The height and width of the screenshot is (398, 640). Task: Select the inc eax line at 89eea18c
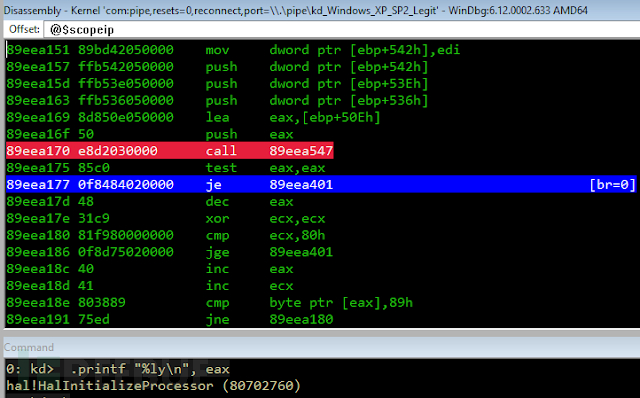[150, 269]
